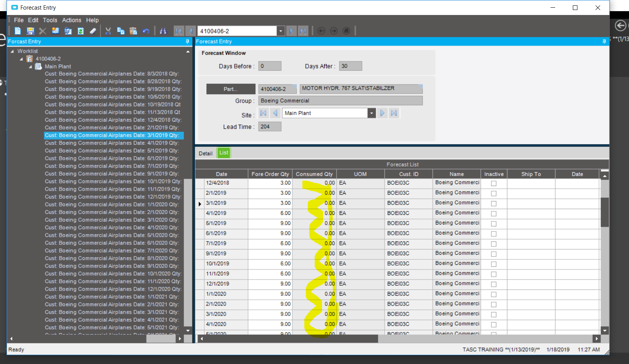The width and height of the screenshot is (629, 364).
Task: Go to previous record in toolbar navigator
Action: [190, 31]
